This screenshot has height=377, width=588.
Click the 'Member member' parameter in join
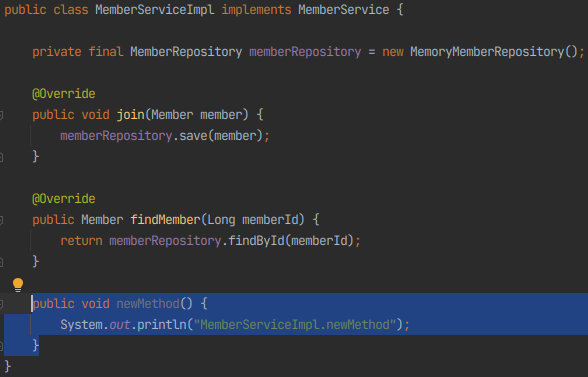click(196, 115)
